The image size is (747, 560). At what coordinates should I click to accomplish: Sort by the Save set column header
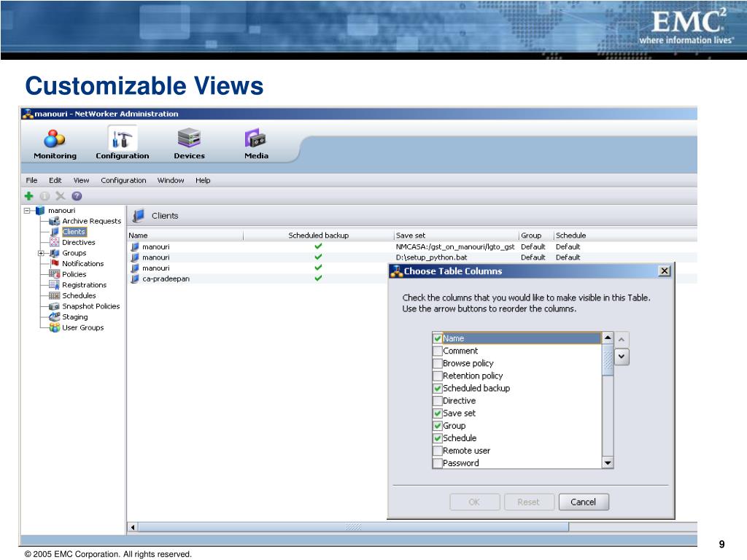pyautogui.click(x=457, y=236)
